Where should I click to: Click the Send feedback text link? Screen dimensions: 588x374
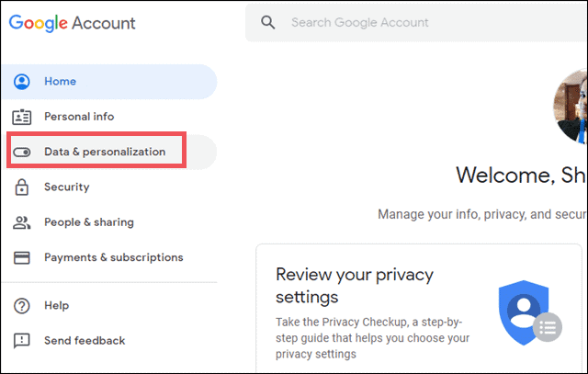[85, 341]
